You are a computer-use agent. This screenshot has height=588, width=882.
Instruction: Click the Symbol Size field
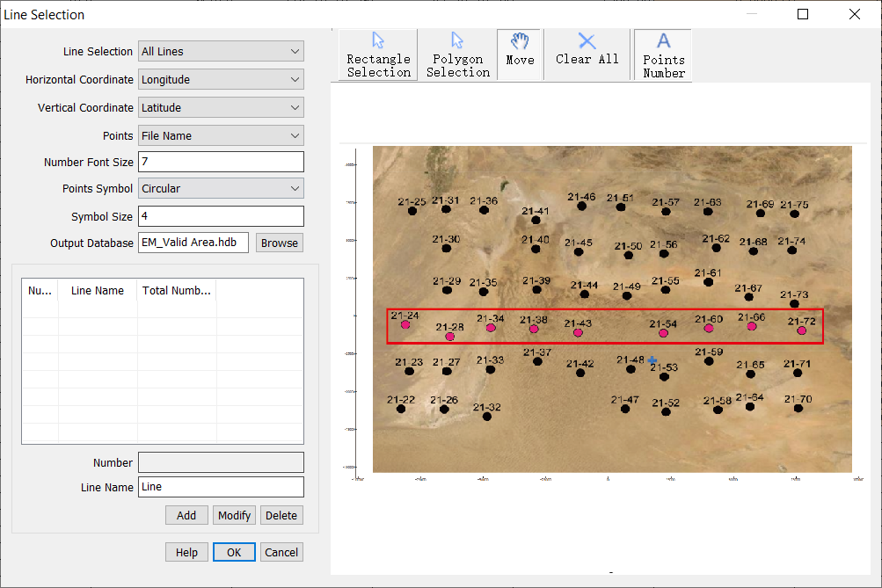pyautogui.click(x=221, y=216)
